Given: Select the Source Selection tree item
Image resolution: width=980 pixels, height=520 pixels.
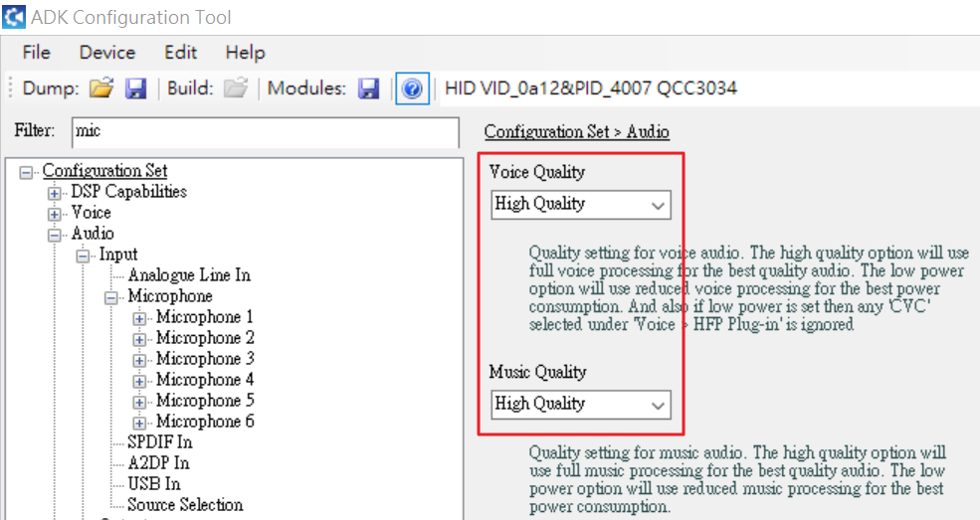Looking at the screenshot, I should (185, 505).
